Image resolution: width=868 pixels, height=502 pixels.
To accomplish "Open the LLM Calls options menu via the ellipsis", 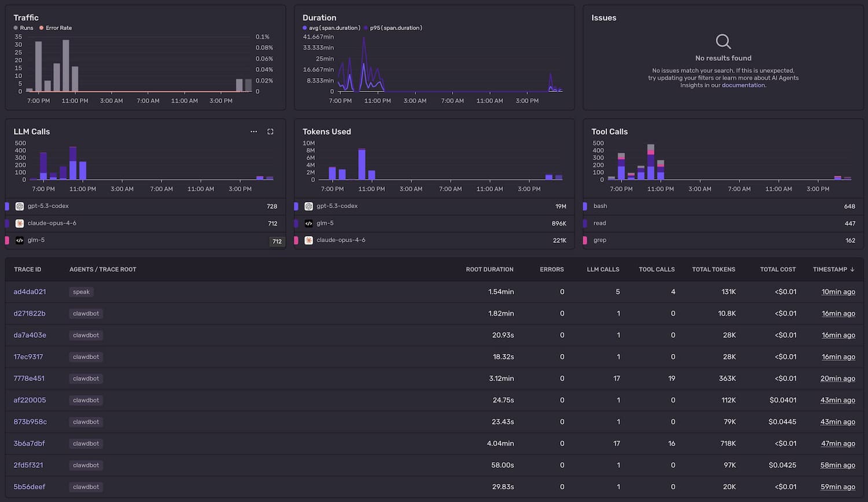I will pos(253,131).
